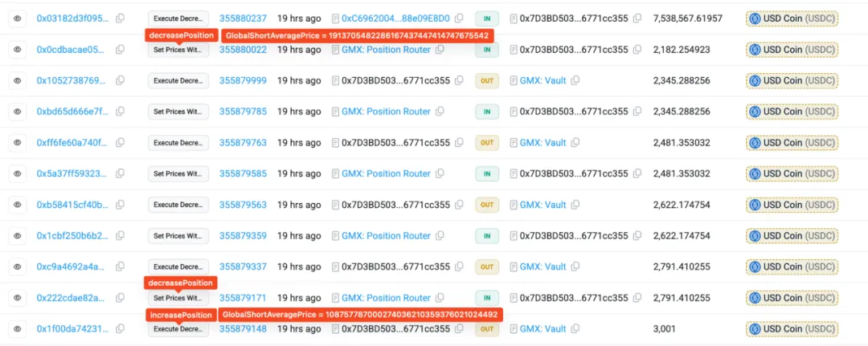The width and height of the screenshot is (868, 346).
Task: Open GMX: Vault link in block 355879337 row
Action: click(x=543, y=267)
